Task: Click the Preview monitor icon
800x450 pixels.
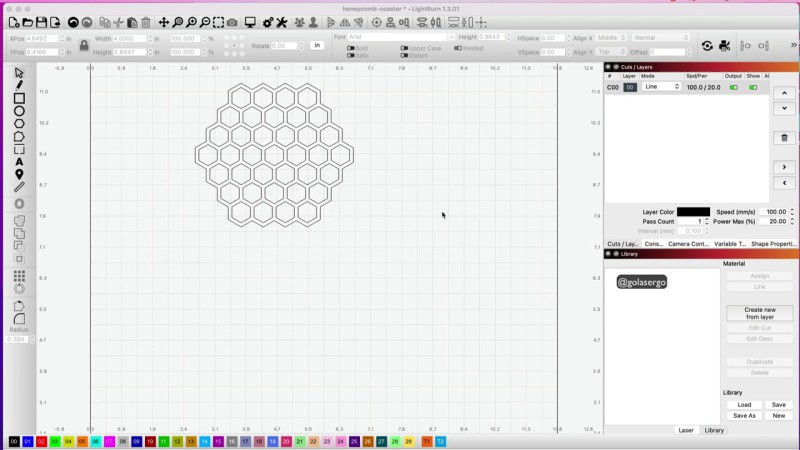Action: pyautogui.click(x=250, y=22)
